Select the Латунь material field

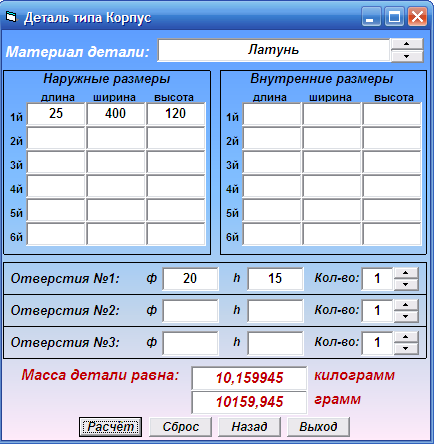coord(273,50)
